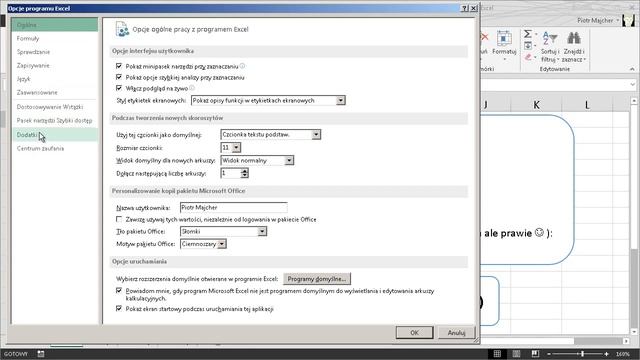640x360 pixels.
Task: Click into Nazwa użytkownika field
Action: [x=233, y=208]
